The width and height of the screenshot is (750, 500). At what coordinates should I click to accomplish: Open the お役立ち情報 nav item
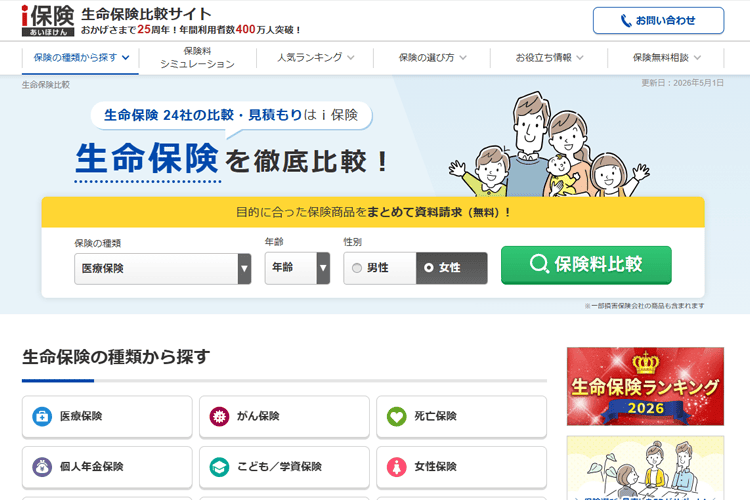(x=549, y=58)
